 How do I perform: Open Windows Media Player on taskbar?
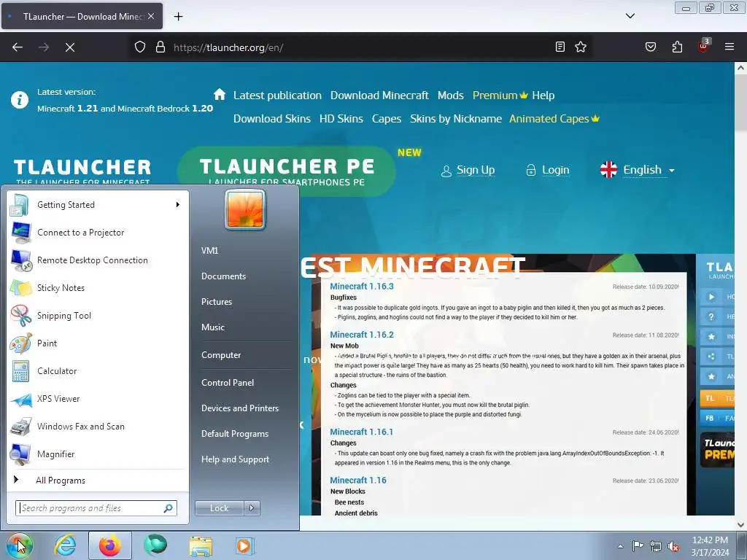coord(245,545)
